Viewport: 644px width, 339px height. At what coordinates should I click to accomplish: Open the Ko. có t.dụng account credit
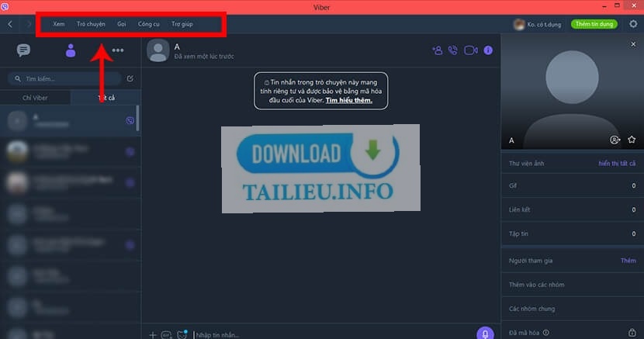tap(537, 24)
